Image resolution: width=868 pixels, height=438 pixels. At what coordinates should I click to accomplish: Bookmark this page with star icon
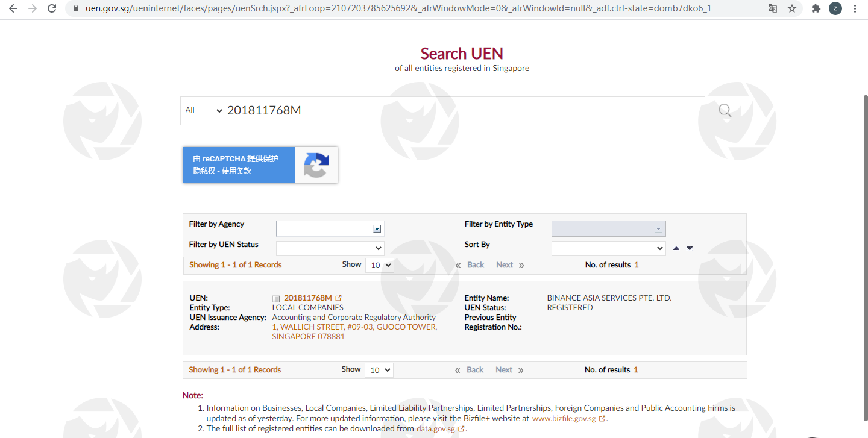click(792, 8)
